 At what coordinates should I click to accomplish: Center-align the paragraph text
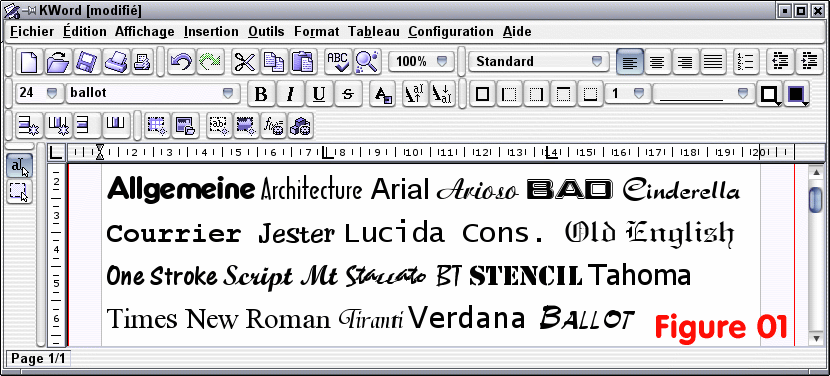[657, 62]
